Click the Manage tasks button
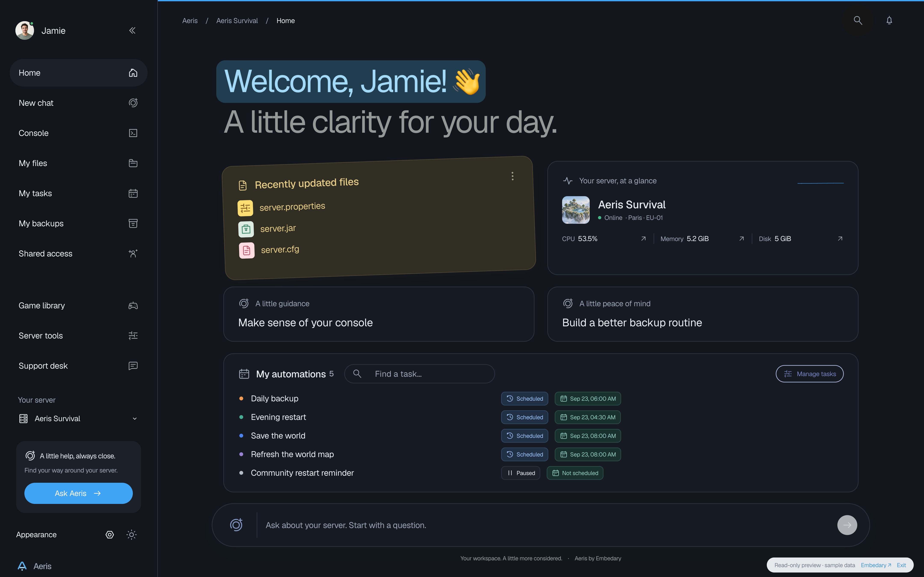This screenshot has width=924, height=577. coord(809,374)
